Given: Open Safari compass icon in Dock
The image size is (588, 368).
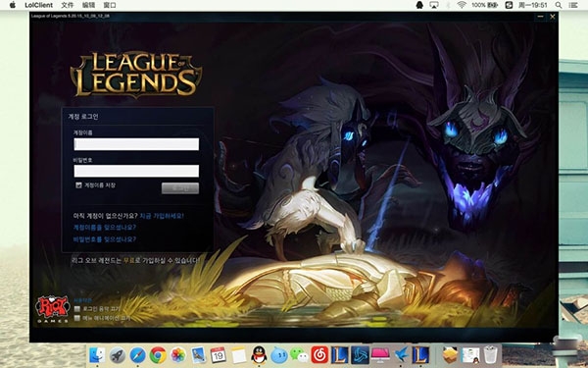Looking at the screenshot, I should [137, 355].
